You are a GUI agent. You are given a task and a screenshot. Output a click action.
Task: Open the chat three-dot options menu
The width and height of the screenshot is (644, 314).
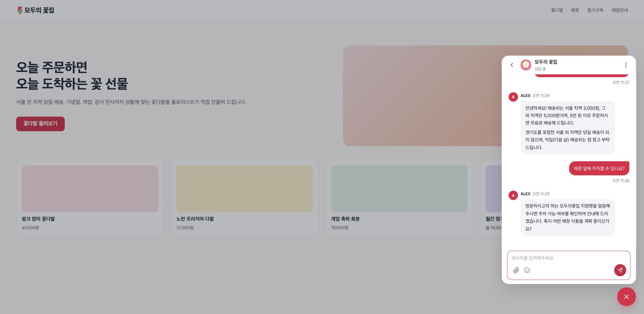click(x=626, y=65)
